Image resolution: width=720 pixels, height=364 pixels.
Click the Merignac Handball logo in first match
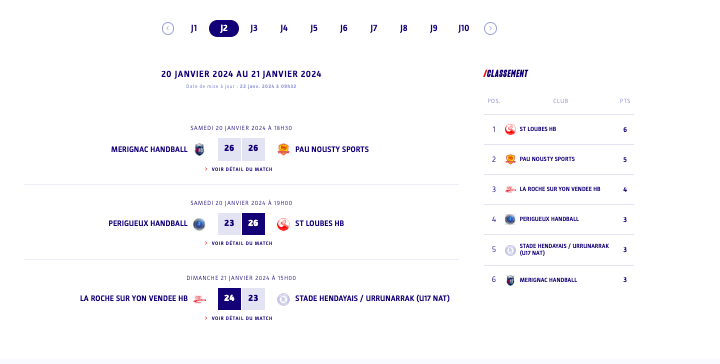(199, 150)
